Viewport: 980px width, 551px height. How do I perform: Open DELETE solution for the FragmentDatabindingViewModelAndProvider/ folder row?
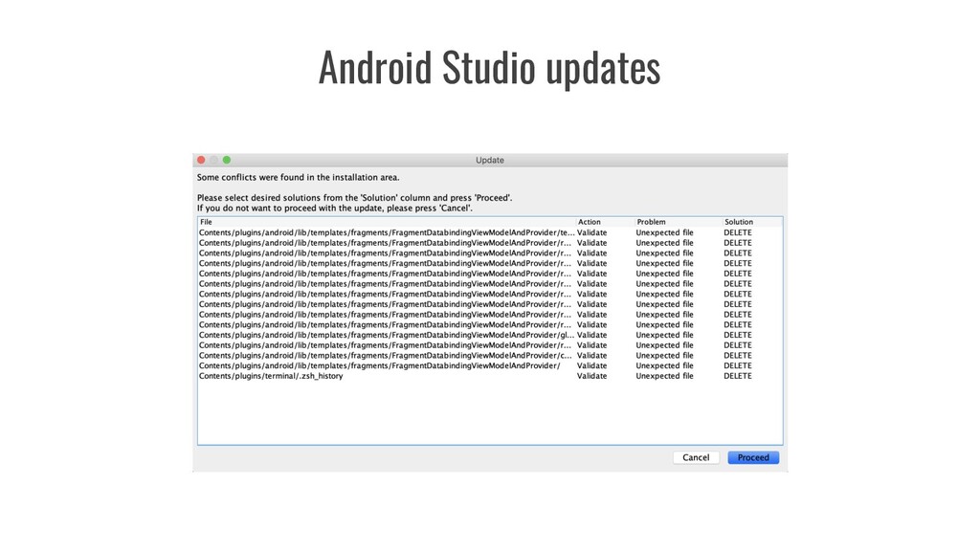click(x=738, y=365)
